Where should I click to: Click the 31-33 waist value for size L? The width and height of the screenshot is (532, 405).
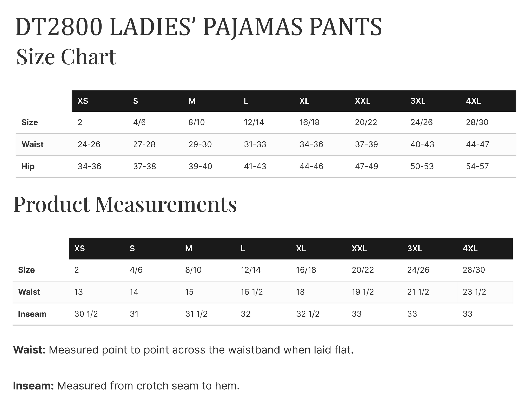point(255,144)
